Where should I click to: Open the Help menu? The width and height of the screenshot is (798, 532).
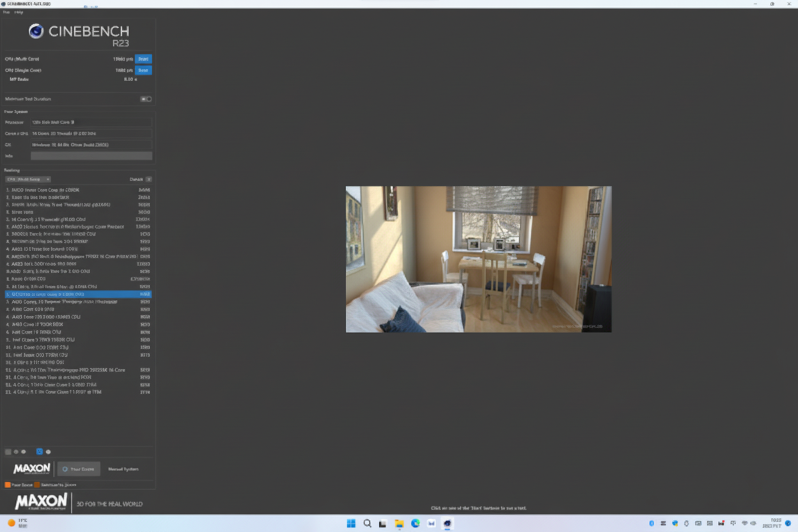click(x=19, y=12)
